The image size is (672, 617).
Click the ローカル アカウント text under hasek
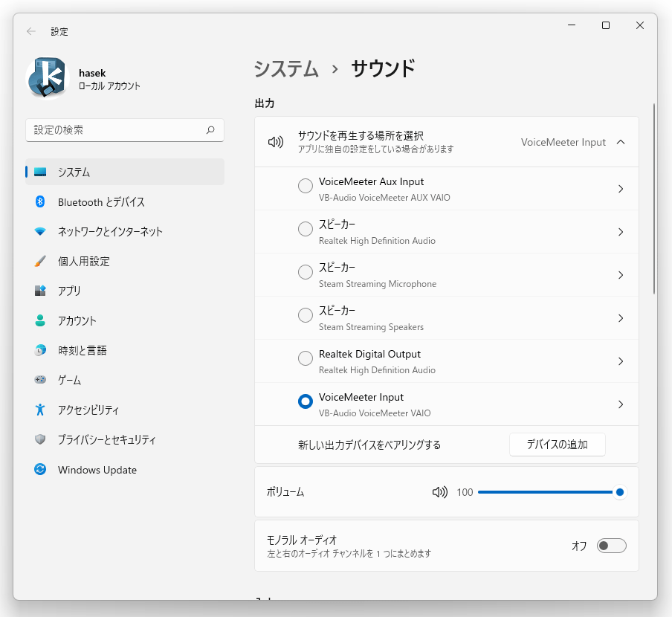pos(110,86)
